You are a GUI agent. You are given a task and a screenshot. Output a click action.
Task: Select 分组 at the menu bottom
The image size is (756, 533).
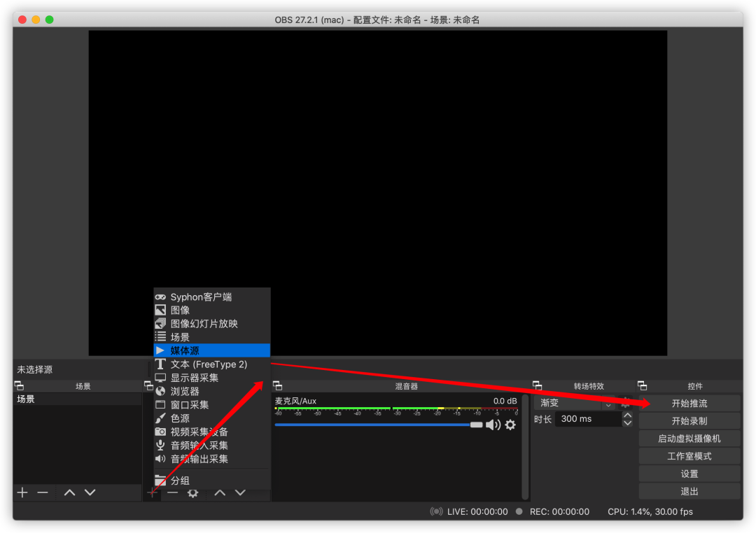(x=211, y=481)
